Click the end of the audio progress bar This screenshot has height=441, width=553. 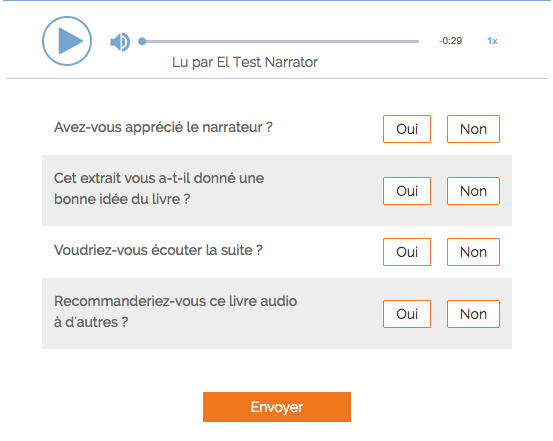(418, 41)
